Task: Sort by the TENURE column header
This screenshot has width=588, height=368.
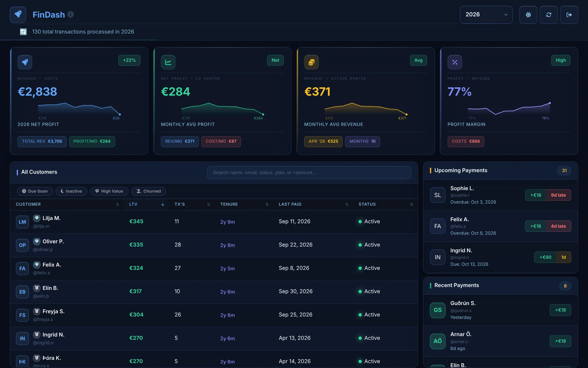Action: tap(244, 204)
